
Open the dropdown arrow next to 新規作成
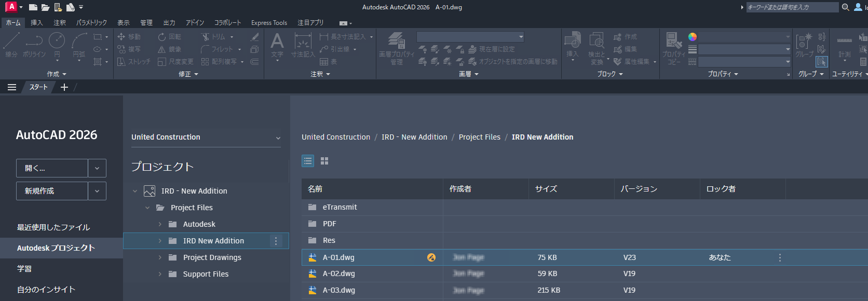coord(97,191)
